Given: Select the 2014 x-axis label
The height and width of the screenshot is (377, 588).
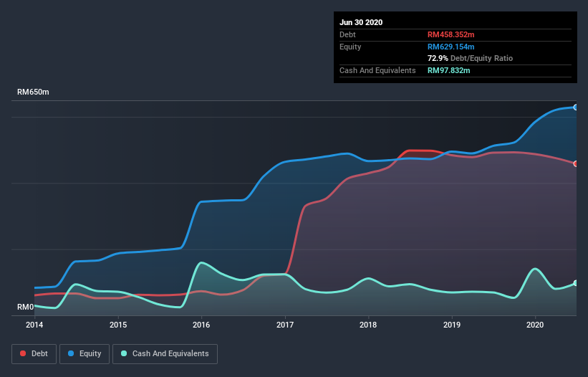Looking at the screenshot, I should click(x=34, y=325).
